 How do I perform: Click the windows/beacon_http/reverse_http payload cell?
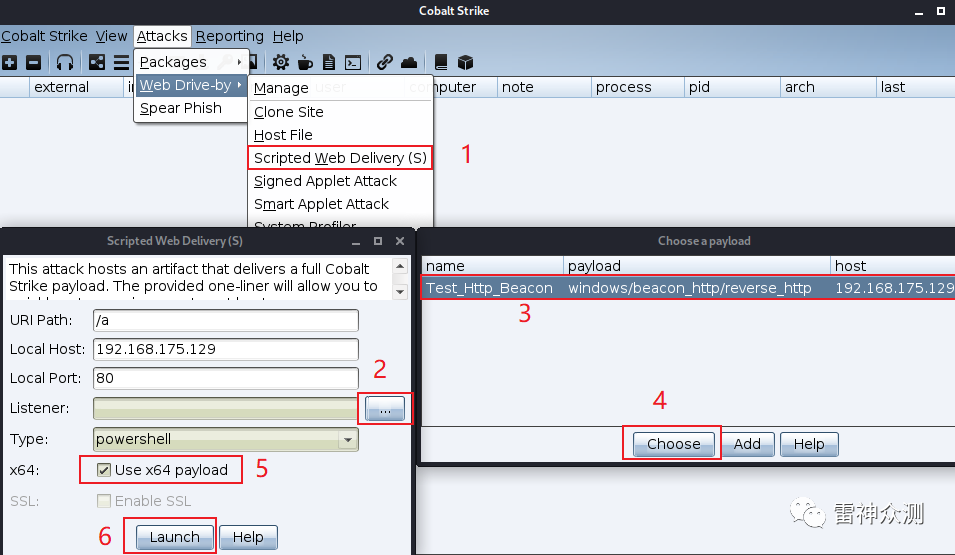[x=689, y=288]
